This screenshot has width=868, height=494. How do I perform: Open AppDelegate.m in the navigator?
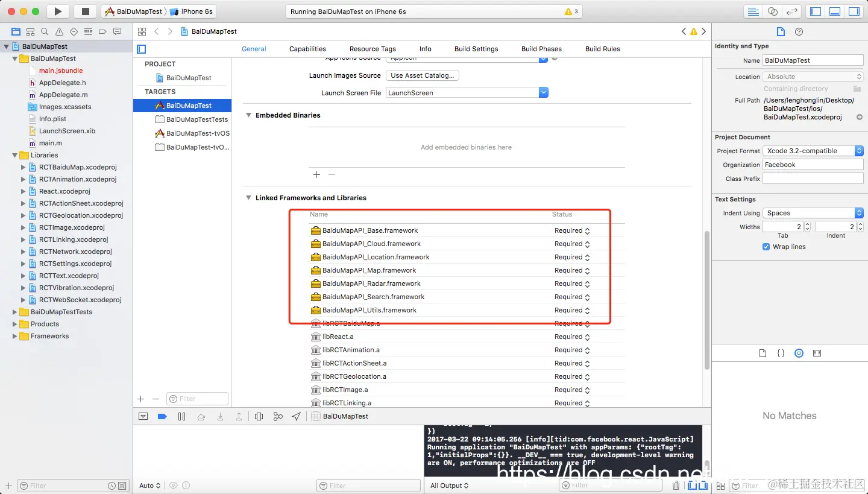63,95
